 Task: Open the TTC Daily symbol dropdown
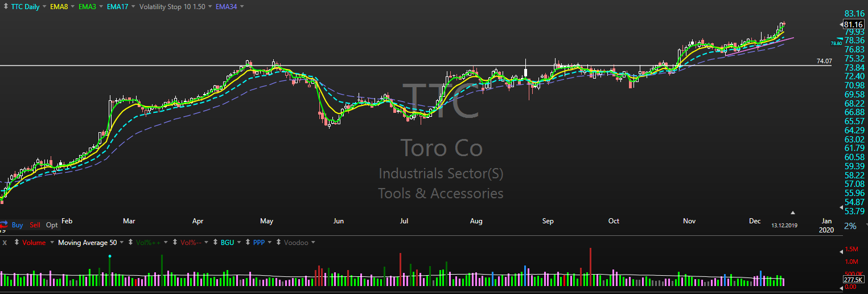point(44,6)
